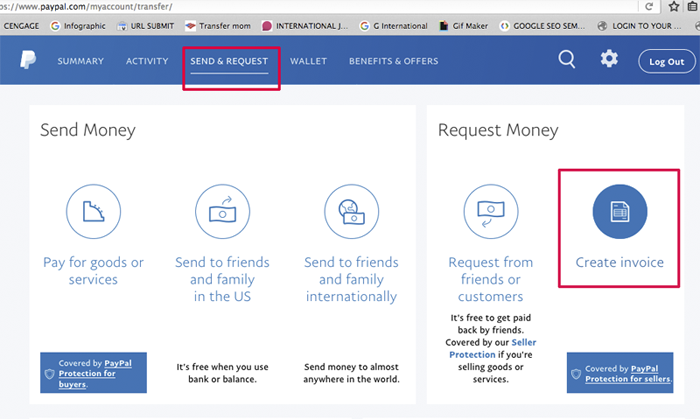Click the Create invoice link
This screenshot has height=419, width=700.
pyautogui.click(x=620, y=262)
